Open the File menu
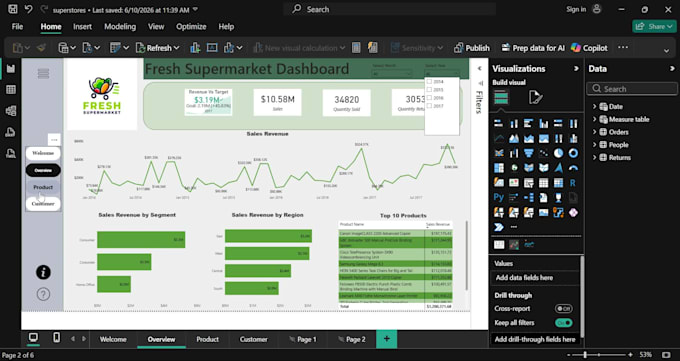This screenshot has width=680, height=361. tap(17, 26)
